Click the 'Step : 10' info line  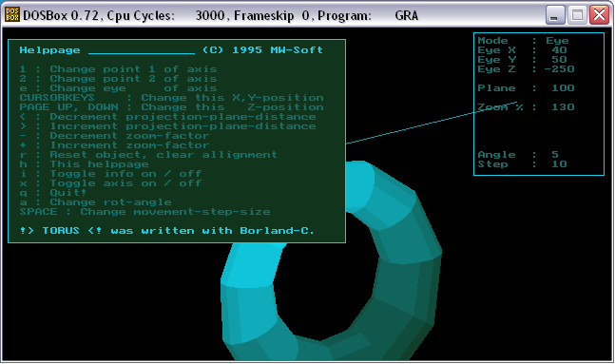point(522,164)
